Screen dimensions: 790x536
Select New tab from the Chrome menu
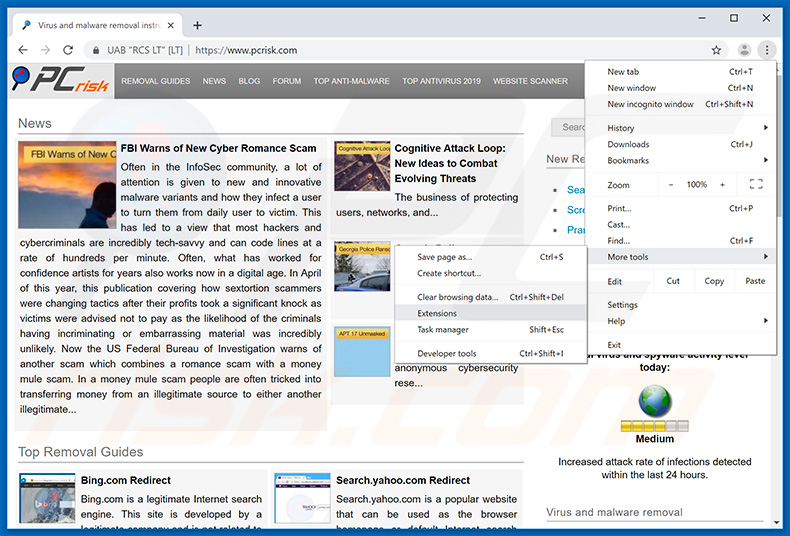pyautogui.click(x=680, y=72)
